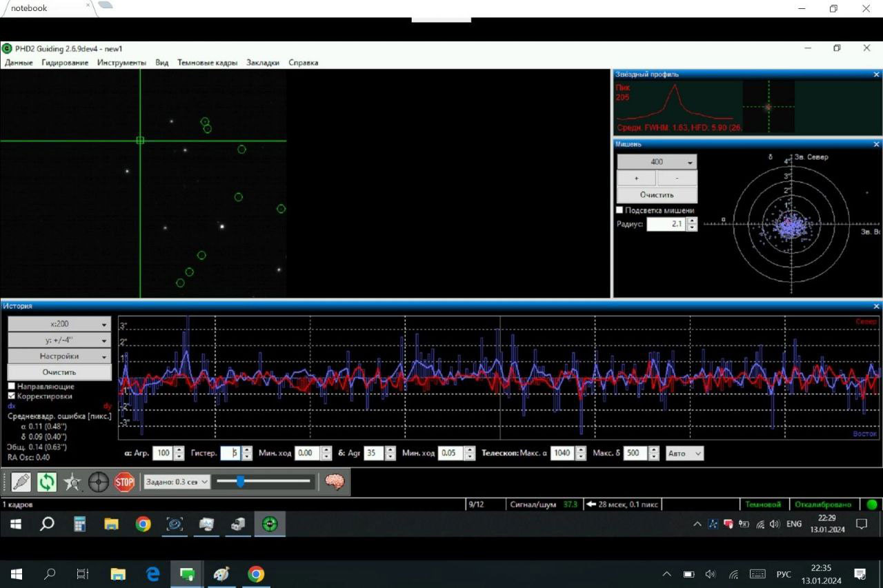Screen dimensions: 883x588
Task: Adjust the gamma slider in the toolbar
Action: (240, 482)
